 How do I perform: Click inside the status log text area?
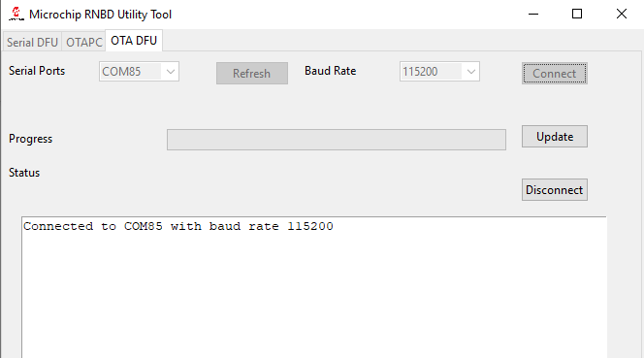coord(314,287)
